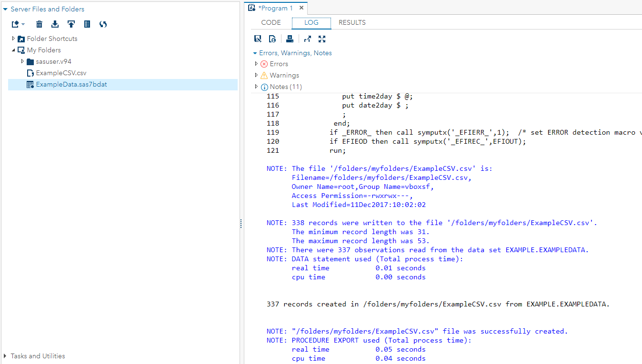Open the file Properties icon
642x364 pixels.
click(x=87, y=24)
